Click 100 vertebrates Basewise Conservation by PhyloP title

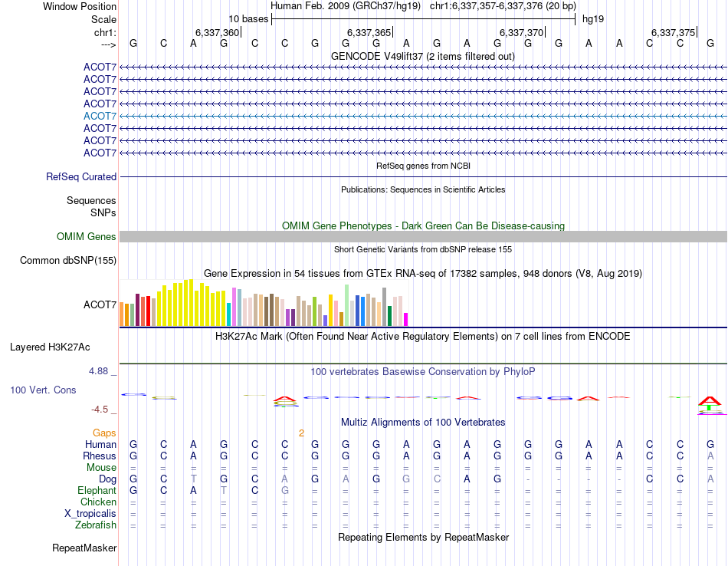pos(423,371)
